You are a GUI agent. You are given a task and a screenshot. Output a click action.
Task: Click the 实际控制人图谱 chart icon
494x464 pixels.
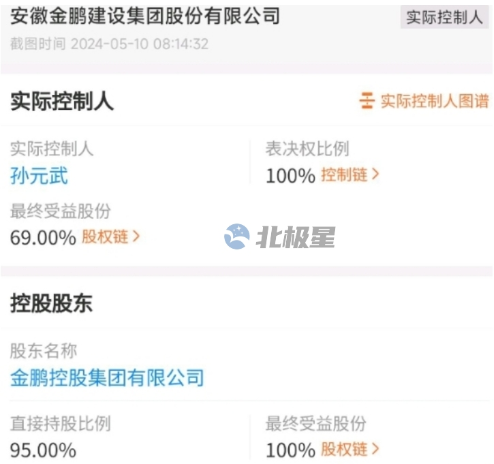[x=367, y=101]
